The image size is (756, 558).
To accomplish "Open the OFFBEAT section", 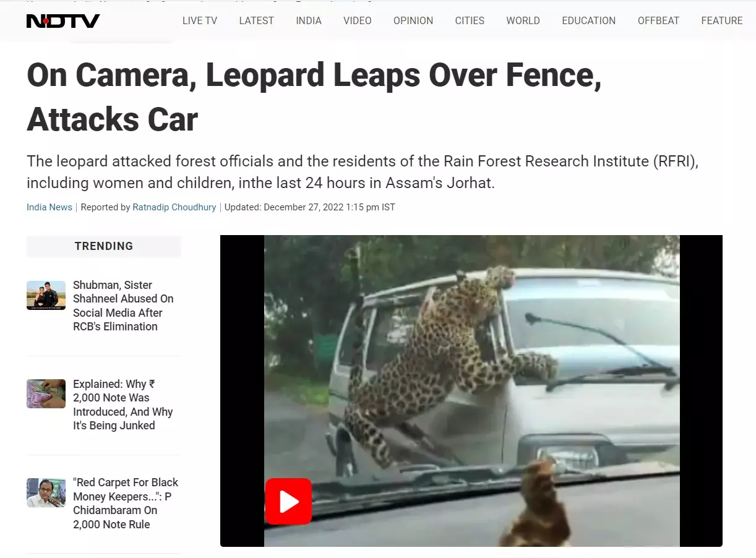I will (x=658, y=20).
